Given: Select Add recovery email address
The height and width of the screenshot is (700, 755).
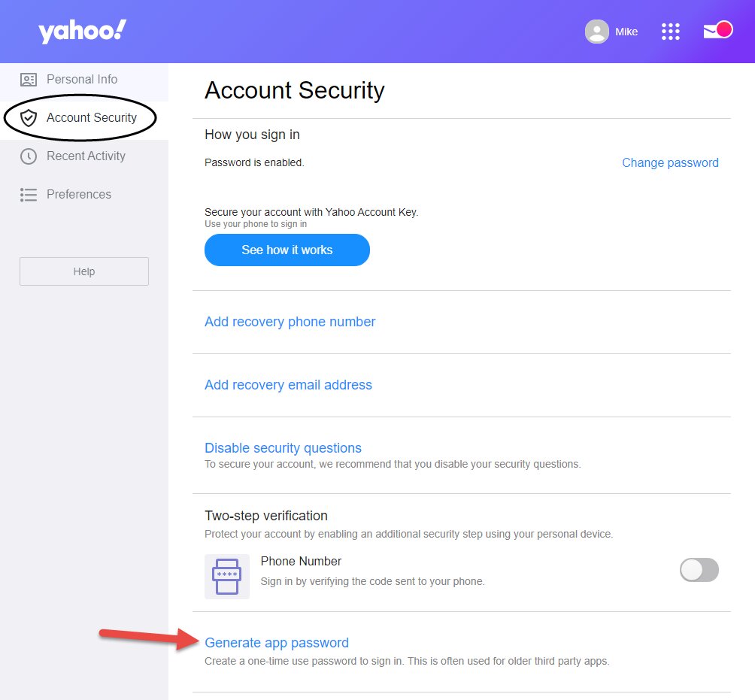Looking at the screenshot, I should [x=288, y=385].
